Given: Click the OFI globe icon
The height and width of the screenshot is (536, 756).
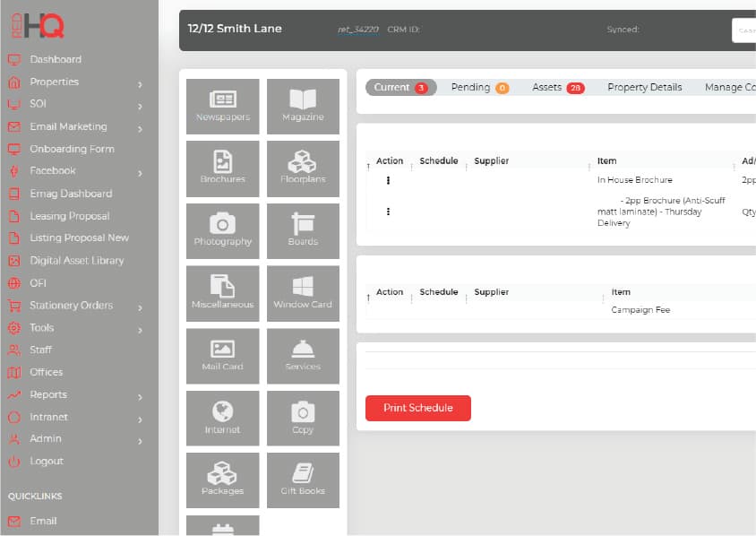Looking at the screenshot, I should tap(14, 283).
